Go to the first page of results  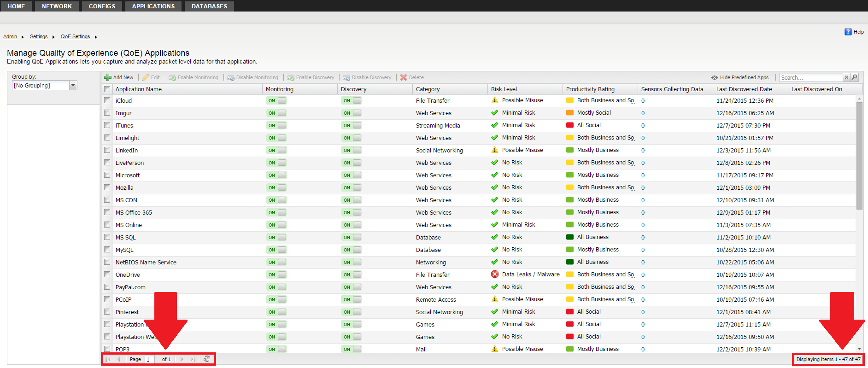click(x=108, y=359)
